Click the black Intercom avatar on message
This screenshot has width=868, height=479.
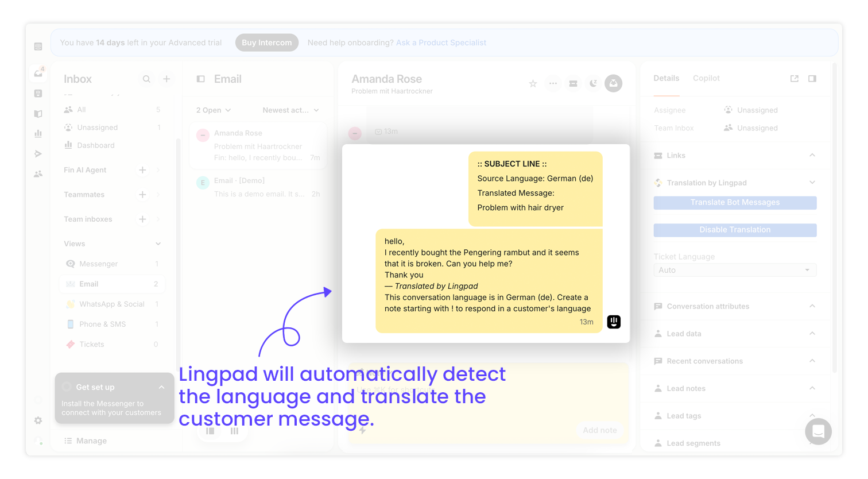click(614, 322)
